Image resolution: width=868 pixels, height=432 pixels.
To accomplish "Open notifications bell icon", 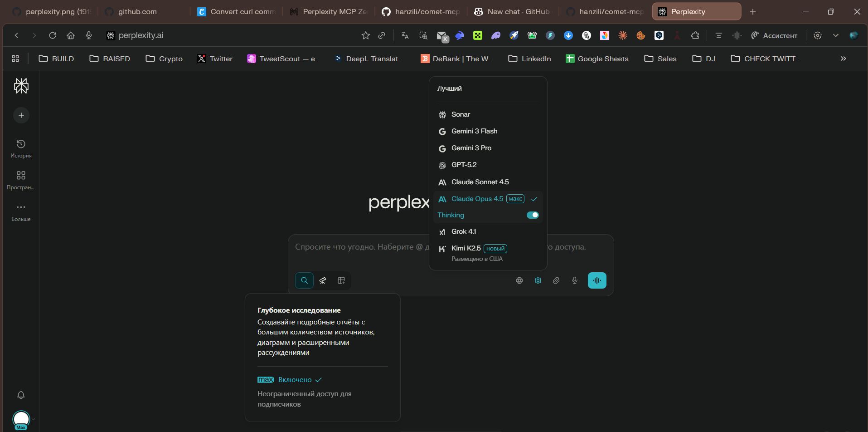I will 21,395.
